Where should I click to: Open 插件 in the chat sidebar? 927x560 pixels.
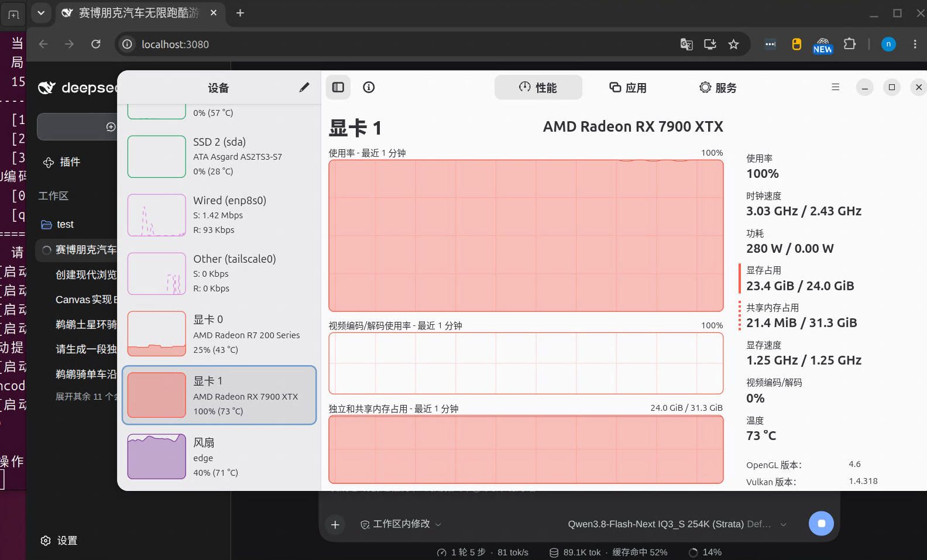click(61, 162)
